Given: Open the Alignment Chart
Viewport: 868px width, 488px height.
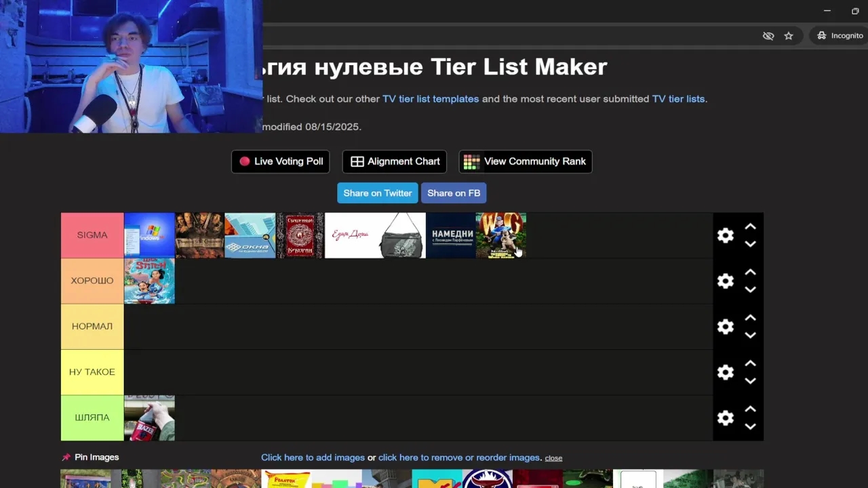Looking at the screenshot, I should pos(395,161).
